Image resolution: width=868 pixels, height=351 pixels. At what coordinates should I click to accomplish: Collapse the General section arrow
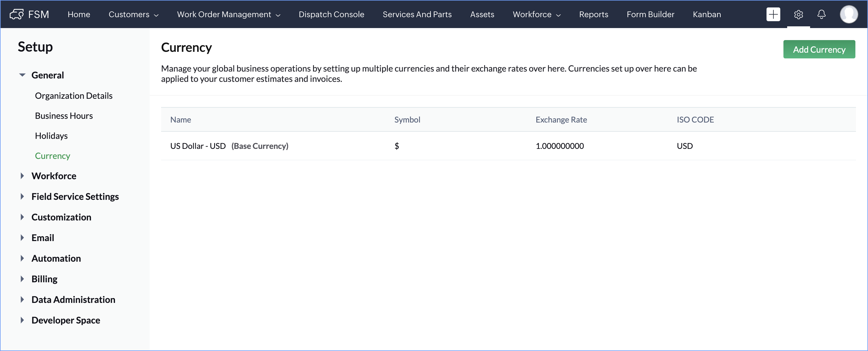pyautogui.click(x=22, y=75)
